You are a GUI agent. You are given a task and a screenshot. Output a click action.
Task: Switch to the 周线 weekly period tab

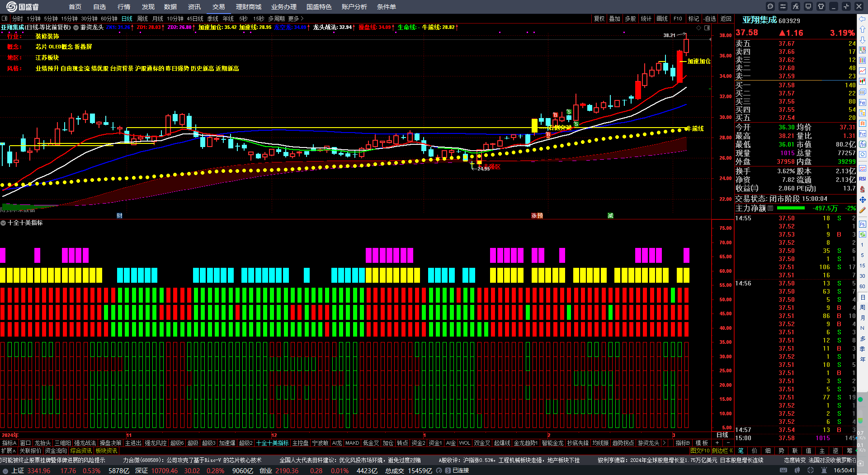(142, 19)
